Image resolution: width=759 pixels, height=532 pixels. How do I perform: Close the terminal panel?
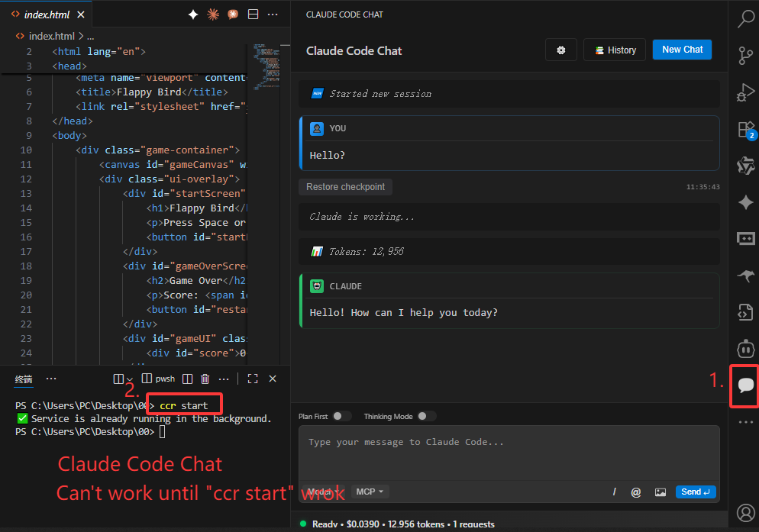click(273, 379)
